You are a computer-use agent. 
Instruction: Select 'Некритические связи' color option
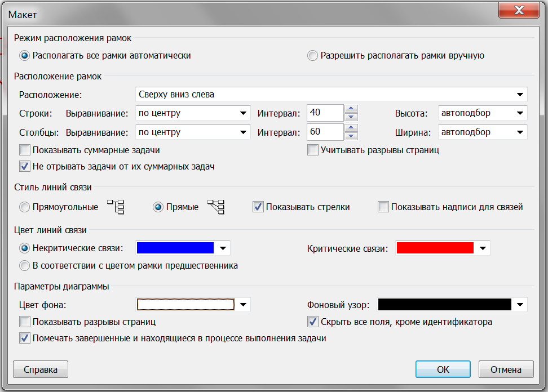pos(24,248)
